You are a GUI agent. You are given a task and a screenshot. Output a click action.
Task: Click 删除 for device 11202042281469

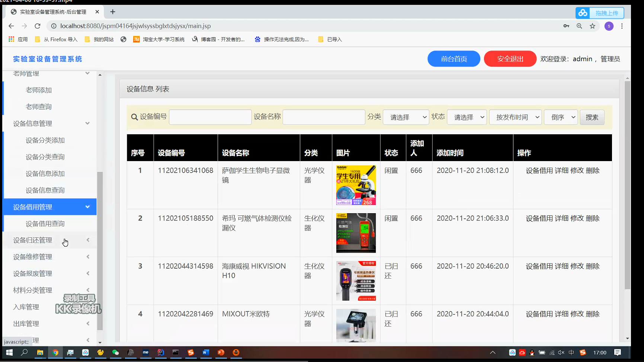tap(593, 314)
